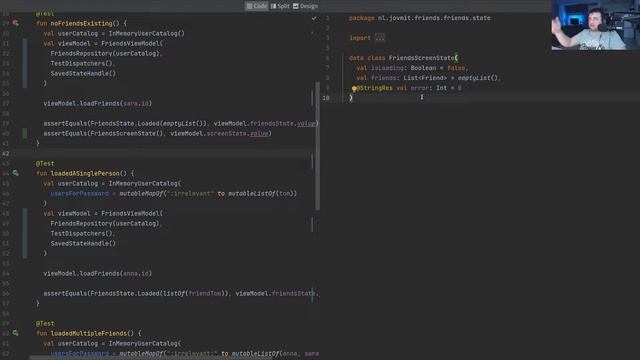Click the 'friends: List<Friend>' property
Viewport: 640px width, 360px height.
(409, 78)
